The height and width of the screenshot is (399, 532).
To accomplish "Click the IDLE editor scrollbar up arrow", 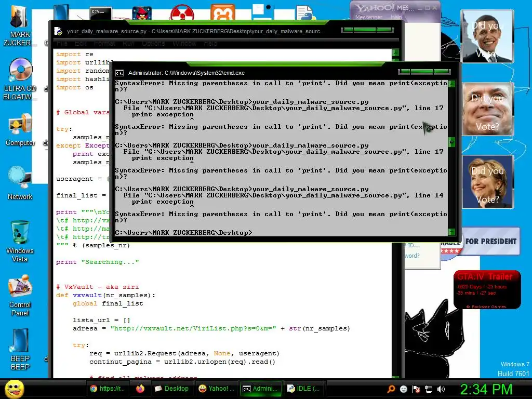I will (395, 53).
